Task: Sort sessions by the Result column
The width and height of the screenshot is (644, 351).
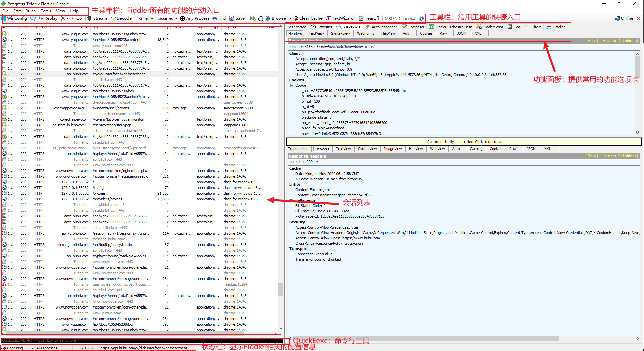Action: pyautogui.click(x=23, y=27)
